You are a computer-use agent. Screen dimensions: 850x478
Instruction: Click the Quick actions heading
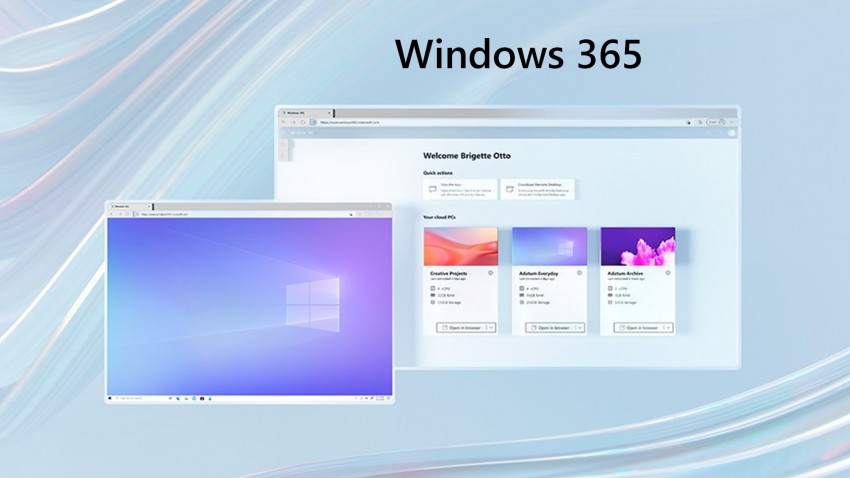coord(437,173)
